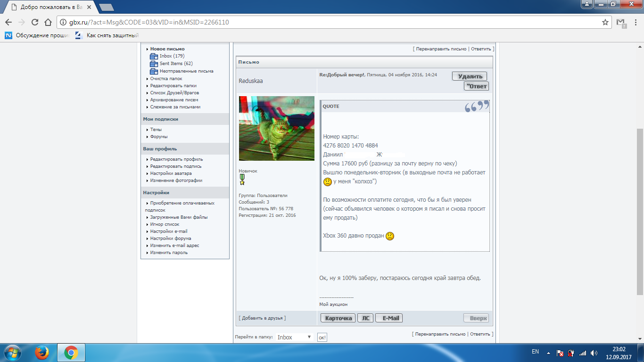Click bottom 'Перенаправить письмо' link
This screenshot has height=362, width=644.
(440, 334)
